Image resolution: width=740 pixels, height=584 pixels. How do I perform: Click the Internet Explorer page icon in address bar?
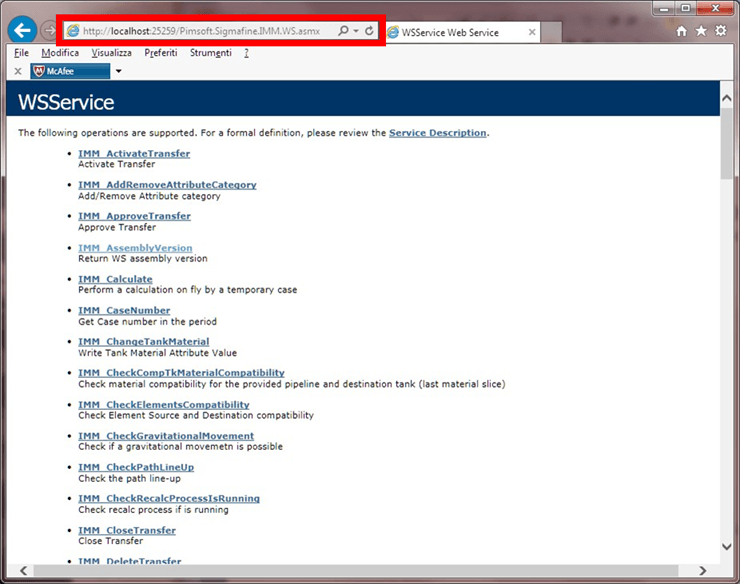tap(73, 31)
